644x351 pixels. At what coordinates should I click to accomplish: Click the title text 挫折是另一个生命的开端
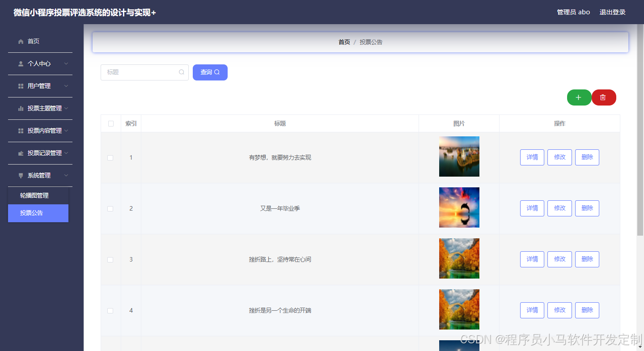point(280,310)
